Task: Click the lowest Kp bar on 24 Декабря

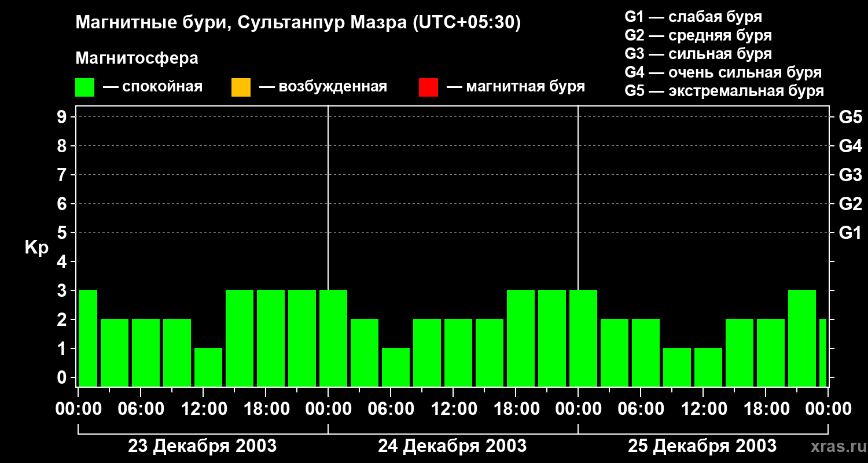Action: pyautogui.click(x=396, y=367)
